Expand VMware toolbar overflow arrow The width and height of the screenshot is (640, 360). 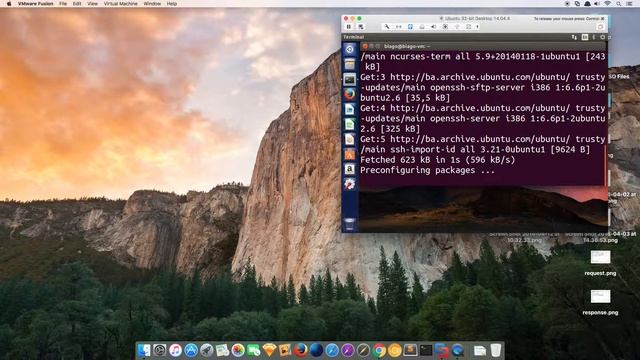[477, 27]
